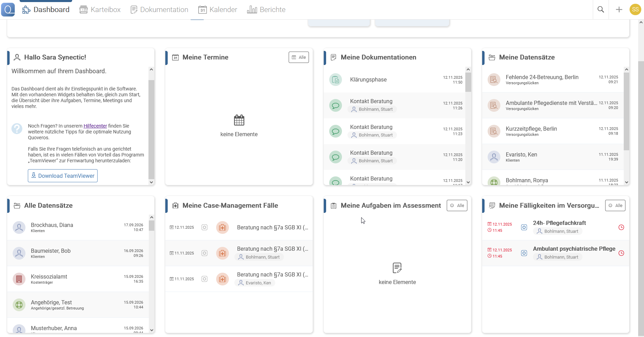
Task: Open the Karteibox tab
Action: click(x=100, y=10)
